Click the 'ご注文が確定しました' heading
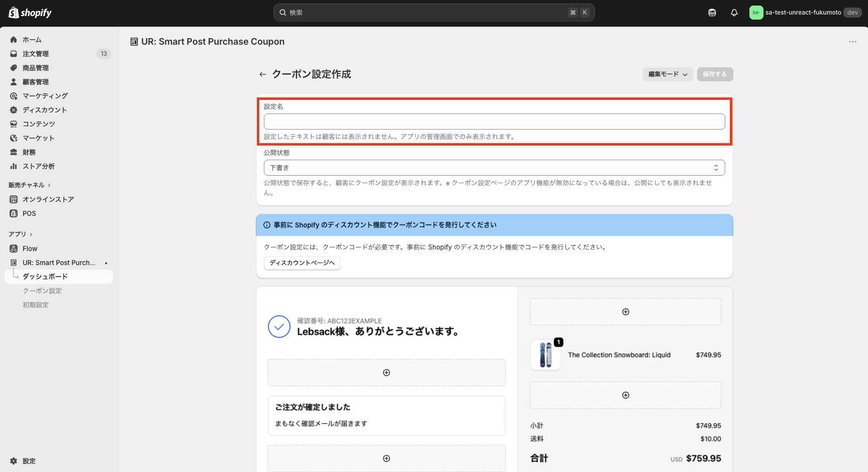This screenshot has height=472, width=868. tap(313, 407)
